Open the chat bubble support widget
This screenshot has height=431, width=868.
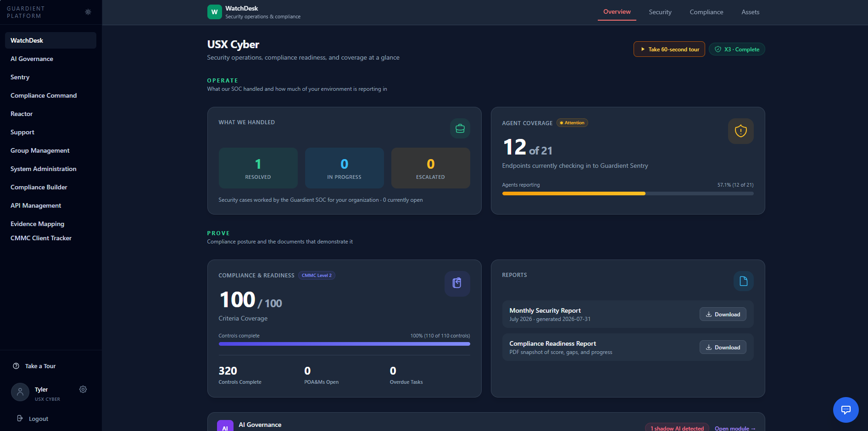tap(846, 409)
